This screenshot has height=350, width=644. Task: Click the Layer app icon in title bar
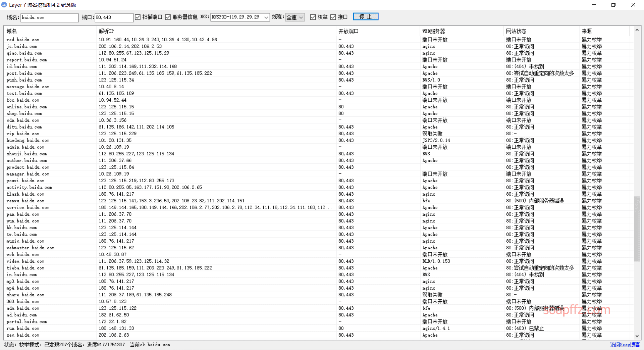tap(4, 5)
